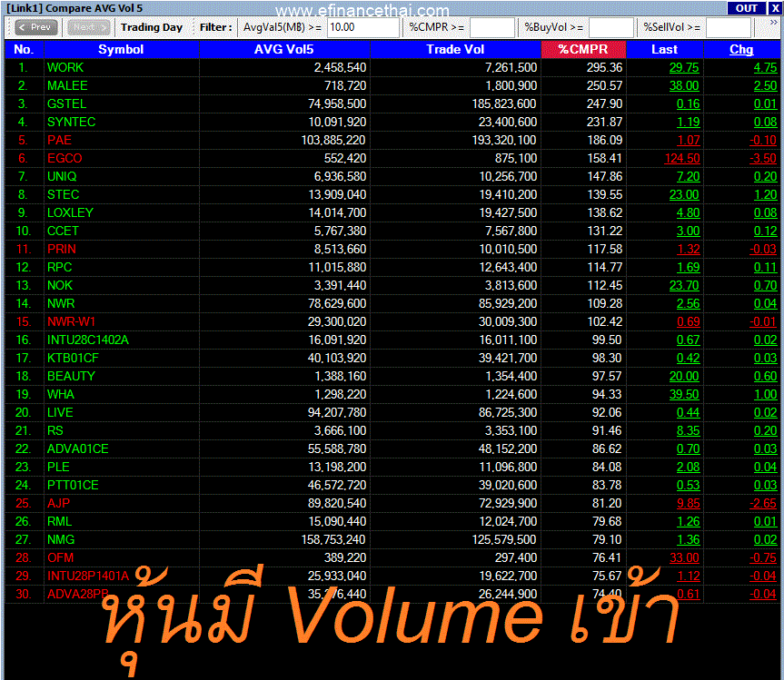Click WORK last price 29.75
Viewport: 784px width, 680px height.
684,68
